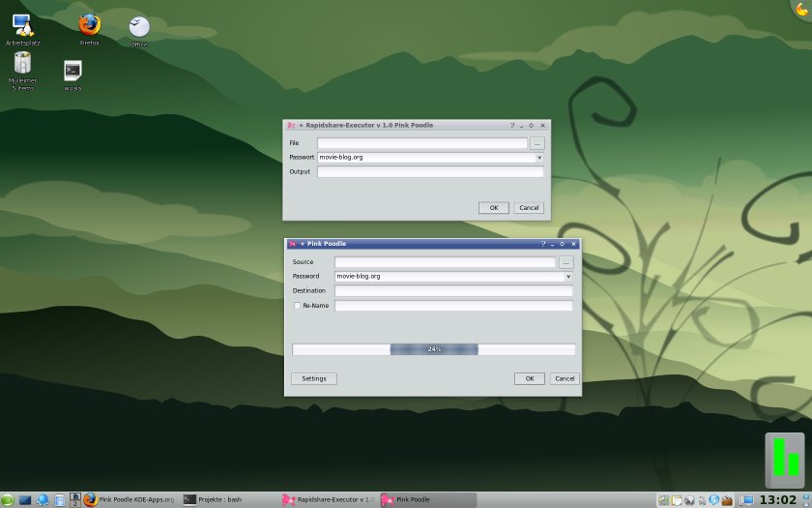812x508 pixels.
Task: Click OK in Rapidshare-Executor window
Action: point(494,208)
